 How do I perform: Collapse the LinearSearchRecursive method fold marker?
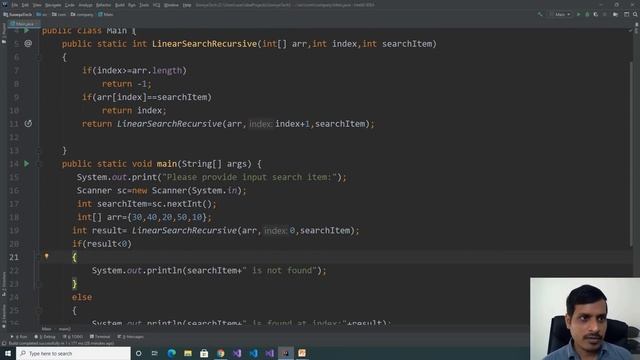pos(40,57)
